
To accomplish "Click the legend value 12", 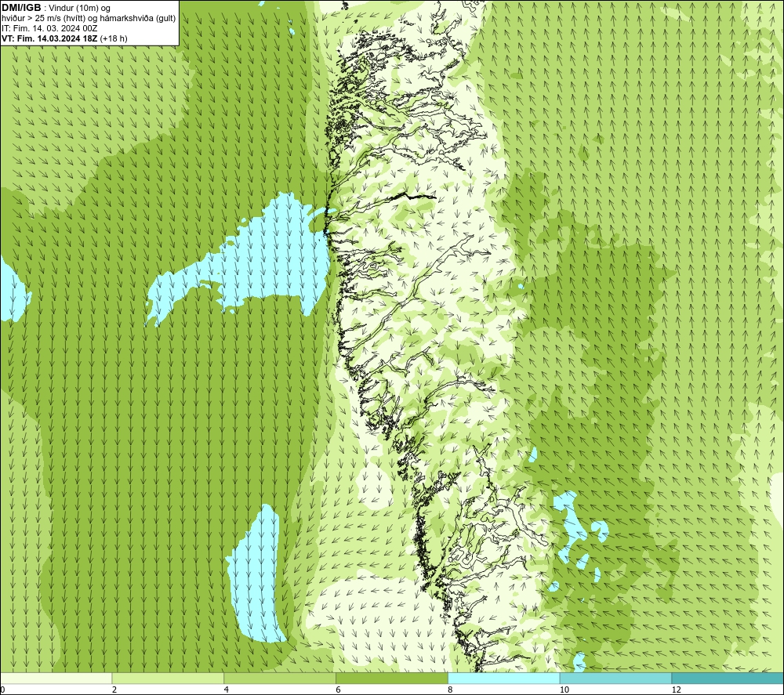I will pyautogui.click(x=677, y=690).
